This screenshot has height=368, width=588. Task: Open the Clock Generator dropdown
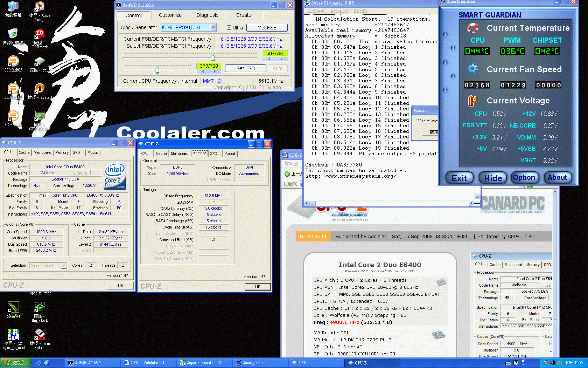point(213,27)
